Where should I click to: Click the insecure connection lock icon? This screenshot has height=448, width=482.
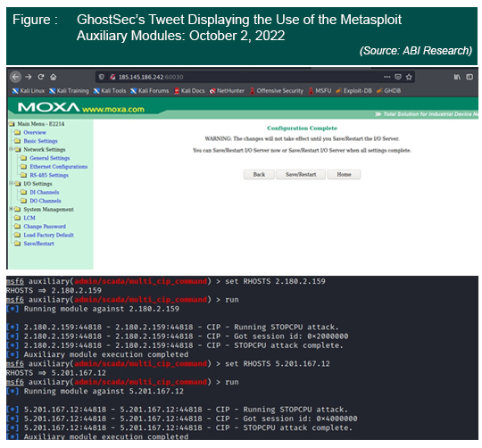pyautogui.click(x=112, y=77)
